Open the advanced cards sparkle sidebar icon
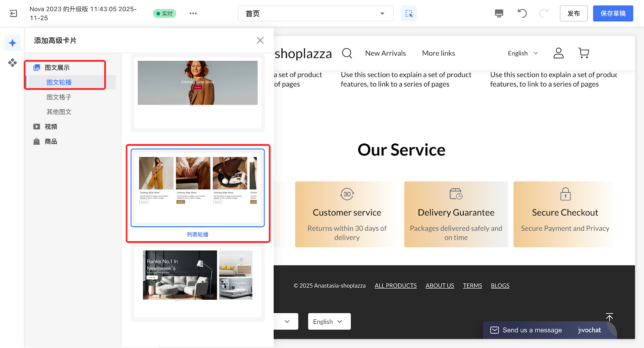 pos(12,43)
